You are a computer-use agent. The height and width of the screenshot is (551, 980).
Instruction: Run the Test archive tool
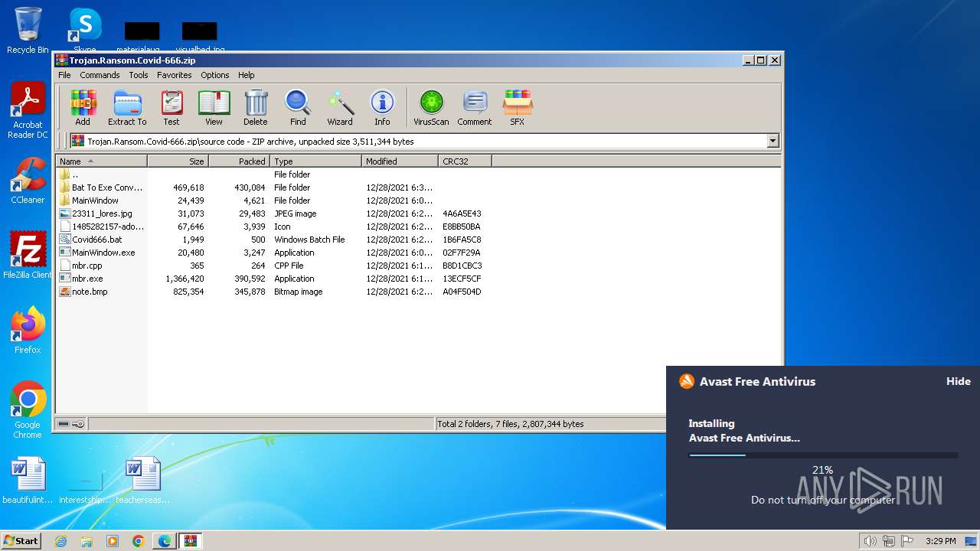click(x=171, y=108)
